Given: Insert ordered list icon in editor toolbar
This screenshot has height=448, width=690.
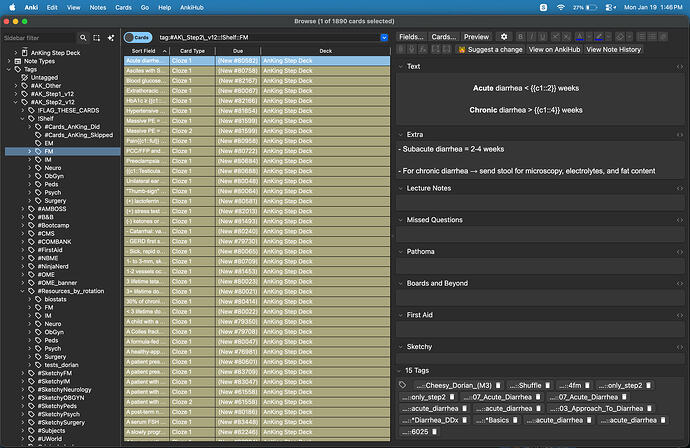Looking at the screenshot, I should (x=652, y=37).
